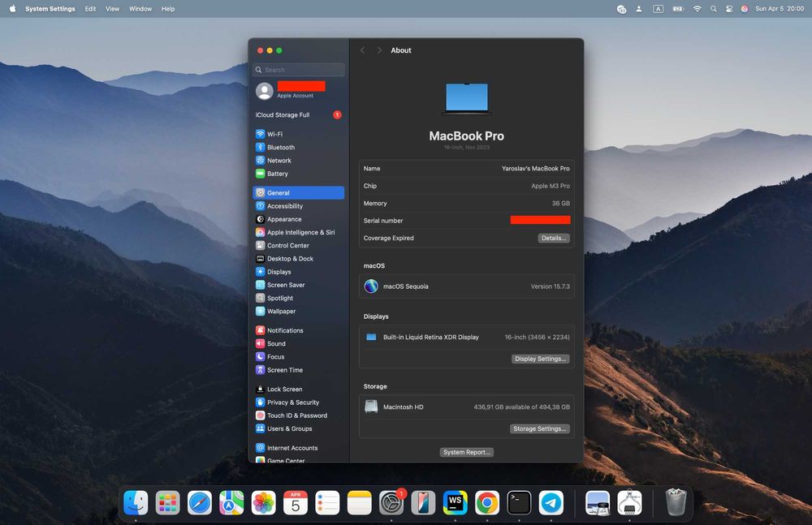Open Wi-Fi status in menu bar
The height and width of the screenshot is (525, 812).
coord(697,9)
